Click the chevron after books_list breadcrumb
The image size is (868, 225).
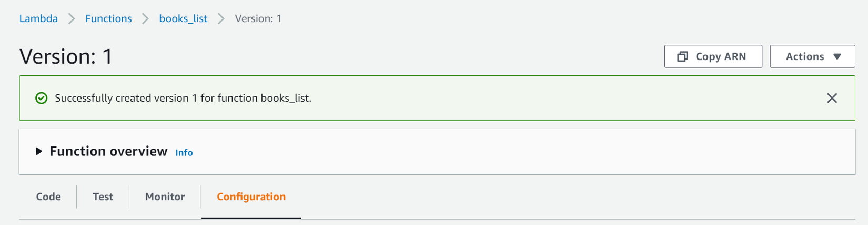[x=221, y=19]
